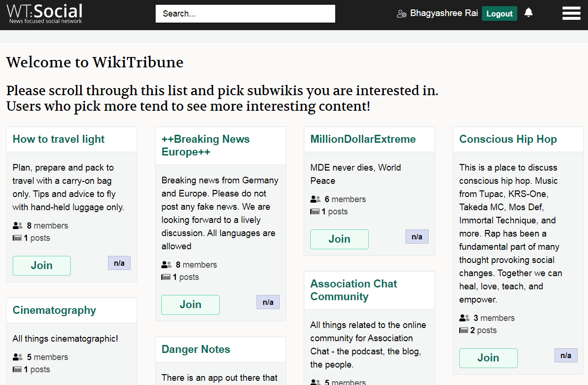The width and height of the screenshot is (588, 385).
Task: Click '8 members' in How to travel light card
Action: coord(48,226)
